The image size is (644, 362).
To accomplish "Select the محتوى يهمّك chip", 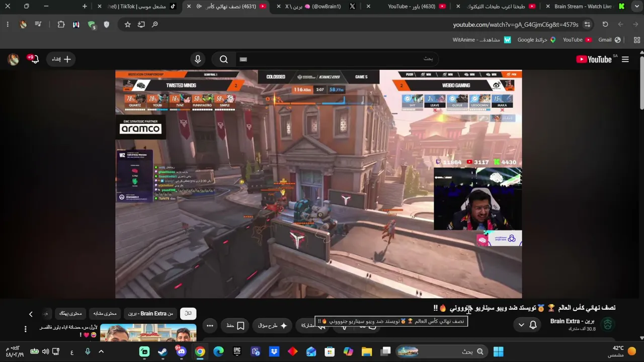I will (x=70, y=314).
